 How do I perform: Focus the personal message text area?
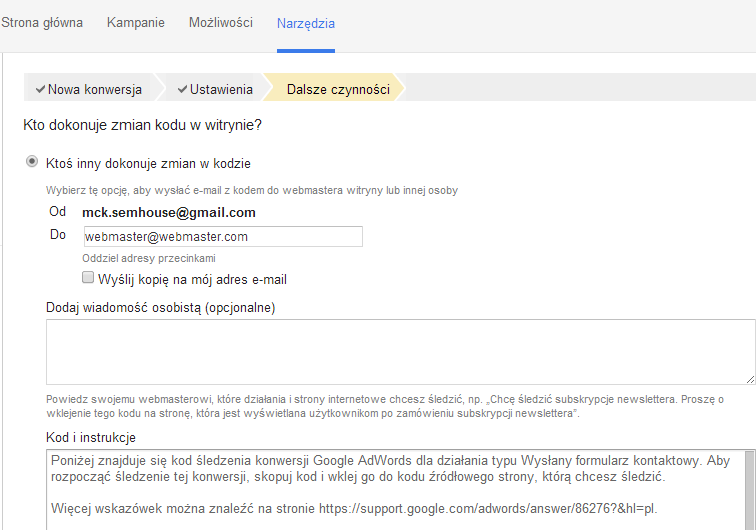pos(400,352)
